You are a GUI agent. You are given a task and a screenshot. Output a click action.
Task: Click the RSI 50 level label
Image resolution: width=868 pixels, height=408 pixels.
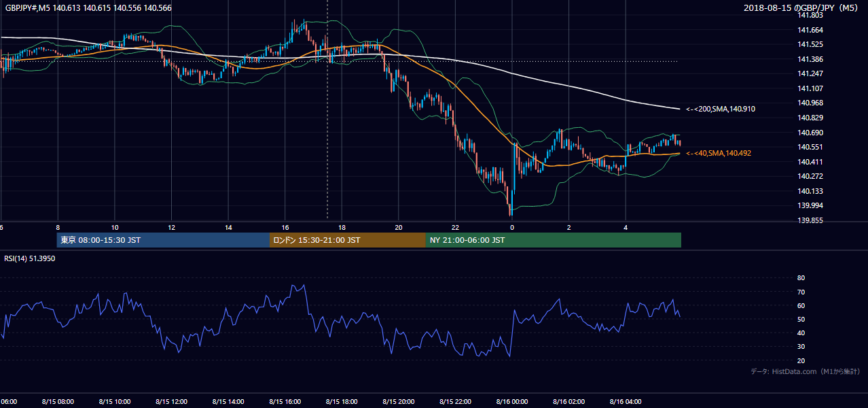point(801,319)
